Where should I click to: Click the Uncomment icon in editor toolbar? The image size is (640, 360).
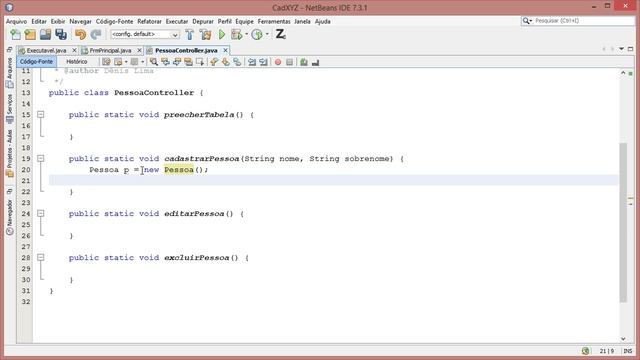pyautogui.click(x=315, y=62)
